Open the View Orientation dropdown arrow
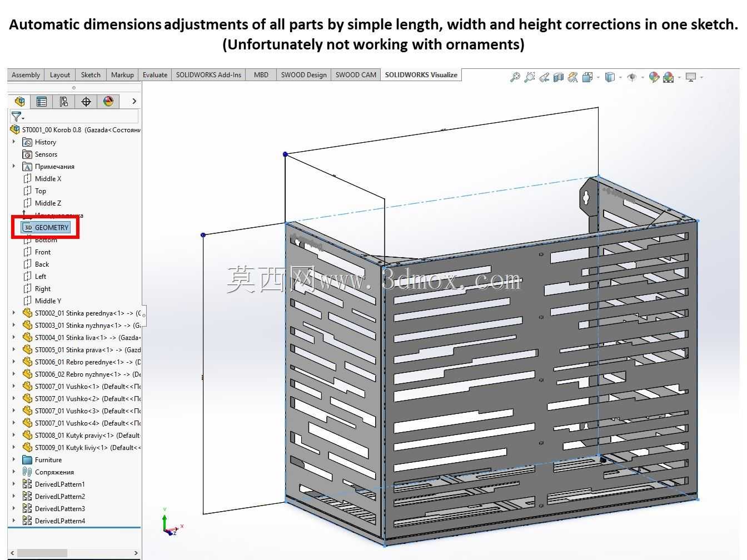Image resolution: width=747 pixels, height=560 pixels. [598, 77]
